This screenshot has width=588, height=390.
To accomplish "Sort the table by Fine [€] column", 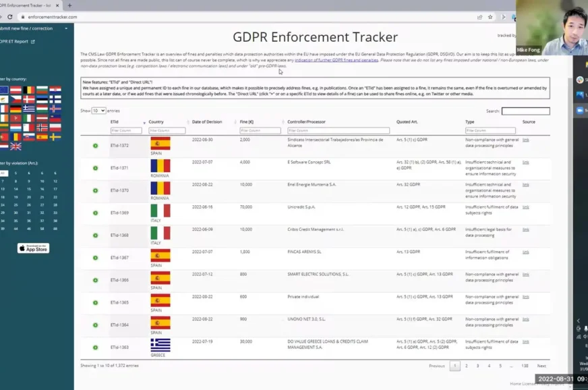I will click(250, 122).
